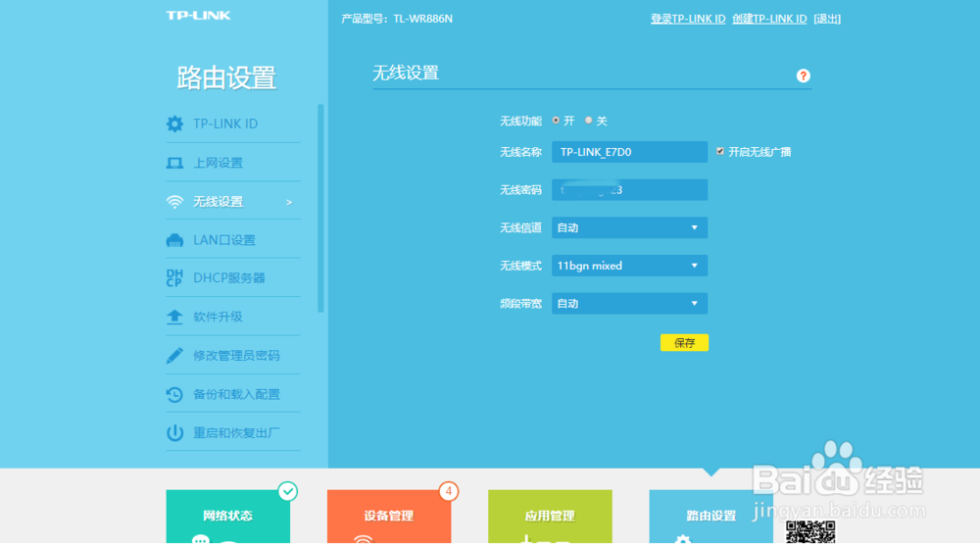The image size is (980, 544).
Task: Click the 产品型号: TL-WR886N text
Action: click(x=397, y=19)
